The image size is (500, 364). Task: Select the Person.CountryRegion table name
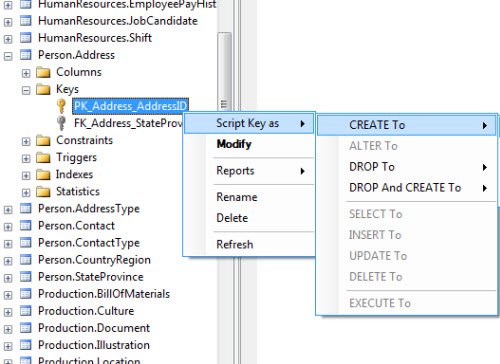point(94,260)
